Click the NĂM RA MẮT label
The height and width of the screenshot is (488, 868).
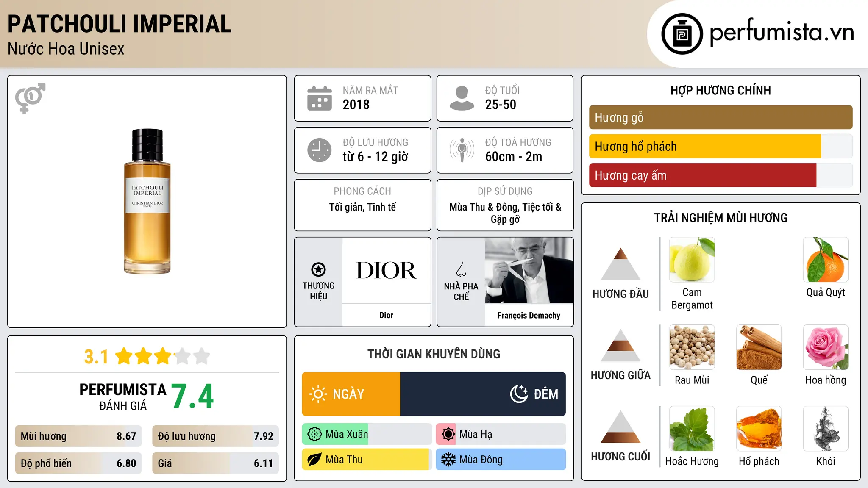click(370, 91)
